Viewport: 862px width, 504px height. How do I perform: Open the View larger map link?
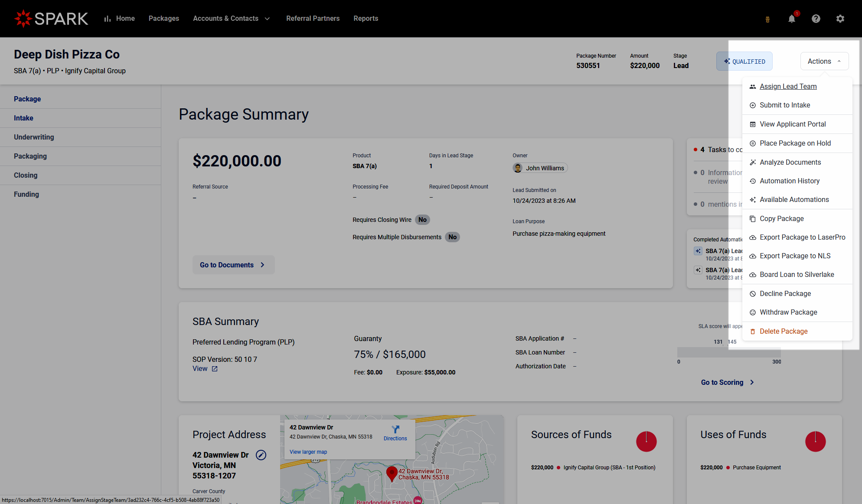tap(308, 452)
